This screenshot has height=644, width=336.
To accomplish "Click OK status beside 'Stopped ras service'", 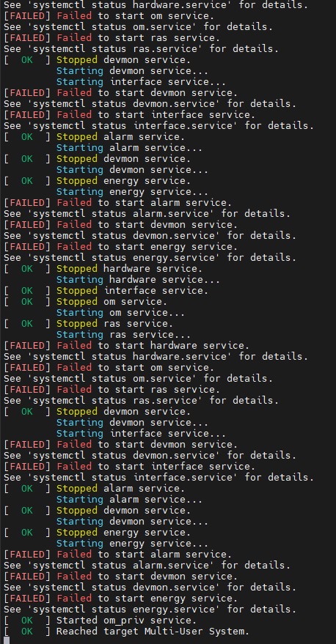I will coord(26,324).
